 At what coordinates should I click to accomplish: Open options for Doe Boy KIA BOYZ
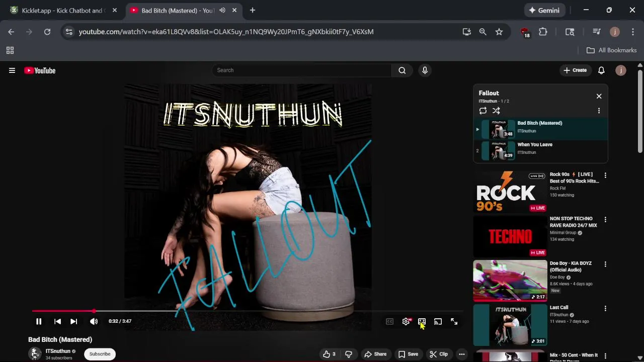coord(605,264)
